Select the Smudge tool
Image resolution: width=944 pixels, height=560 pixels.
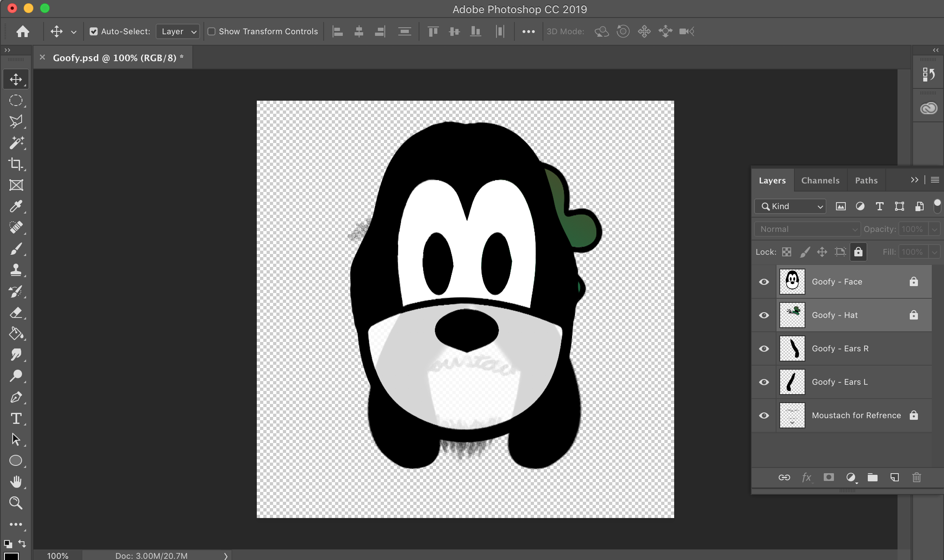click(x=16, y=355)
